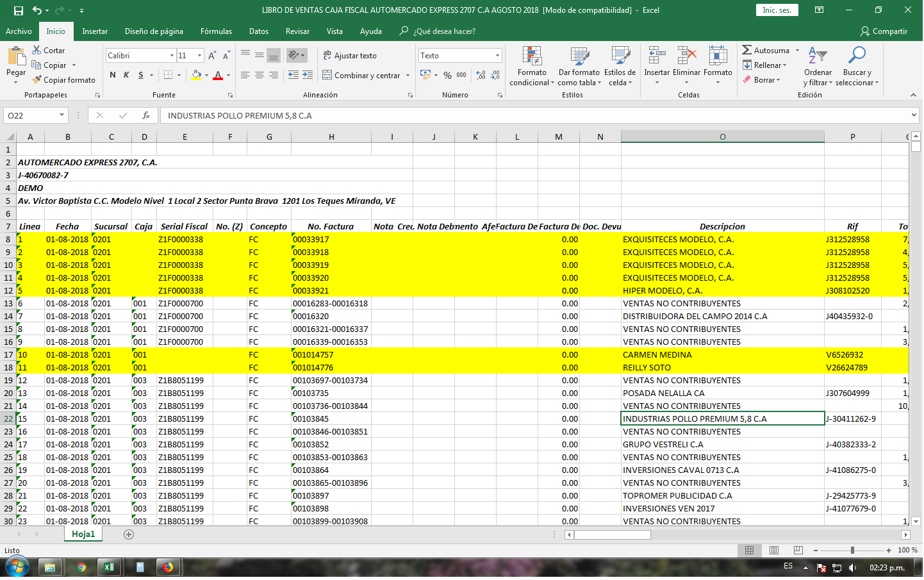The width and height of the screenshot is (924, 580).
Task: Click the Inic. ses. sign-in button
Action: (x=777, y=10)
